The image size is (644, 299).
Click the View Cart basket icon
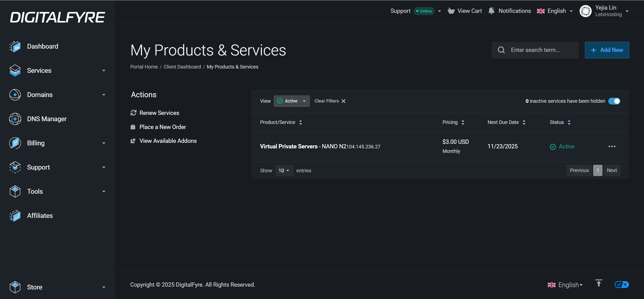coord(451,11)
